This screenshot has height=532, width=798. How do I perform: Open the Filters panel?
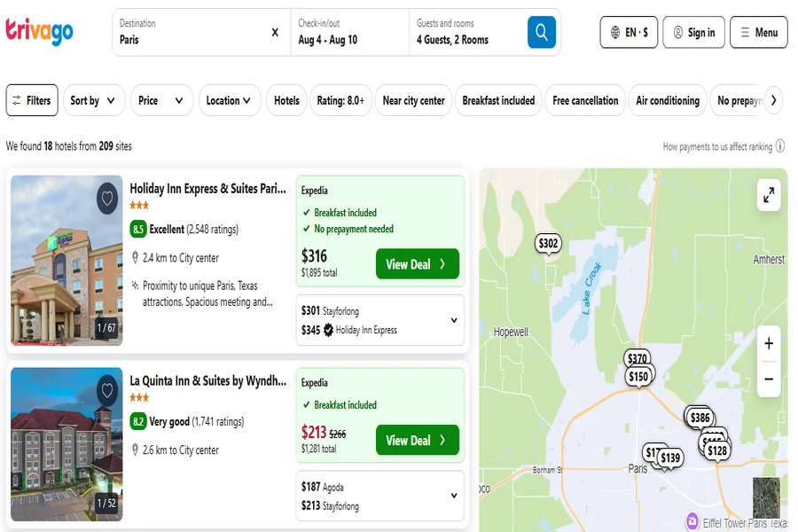pos(32,100)
